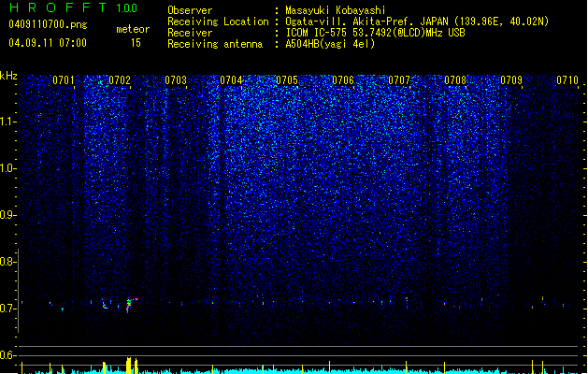
Task: Click the 1.0 frequency axis label
Action: pyautogui.click(x=7, y=168)
